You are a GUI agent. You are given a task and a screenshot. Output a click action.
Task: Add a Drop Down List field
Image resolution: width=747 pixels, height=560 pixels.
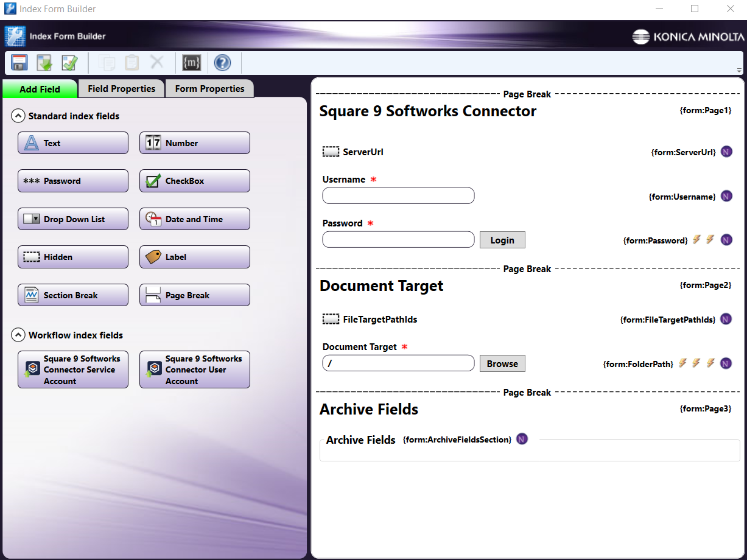[x=73, y=219]
